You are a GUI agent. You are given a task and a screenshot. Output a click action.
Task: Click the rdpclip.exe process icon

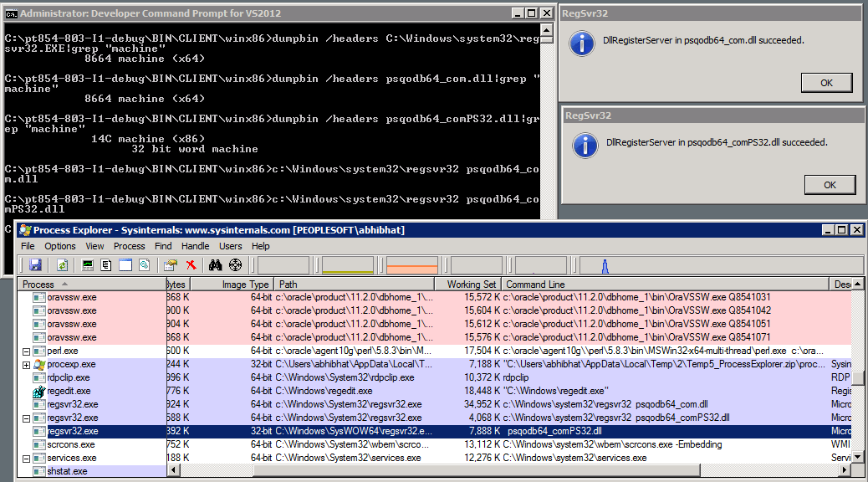pos(38,378)
